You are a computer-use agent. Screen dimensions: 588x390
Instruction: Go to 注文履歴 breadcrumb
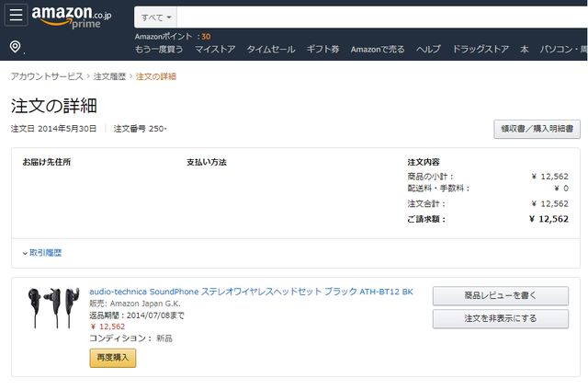coord(109,76)
